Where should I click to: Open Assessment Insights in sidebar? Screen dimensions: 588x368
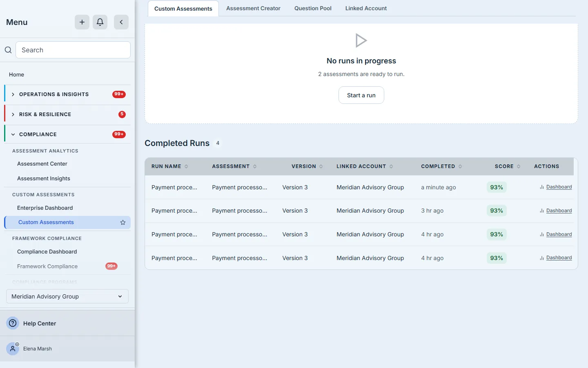coord(44,178)
